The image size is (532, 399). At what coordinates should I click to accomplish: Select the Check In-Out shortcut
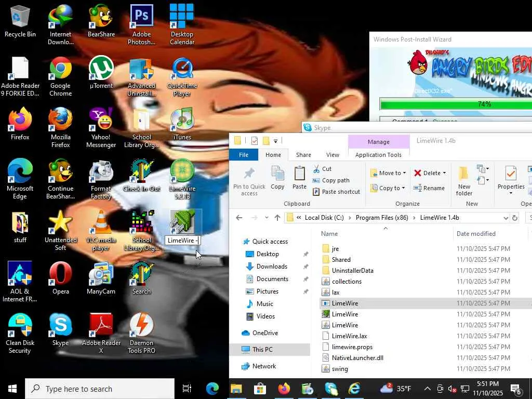point(141,176)
